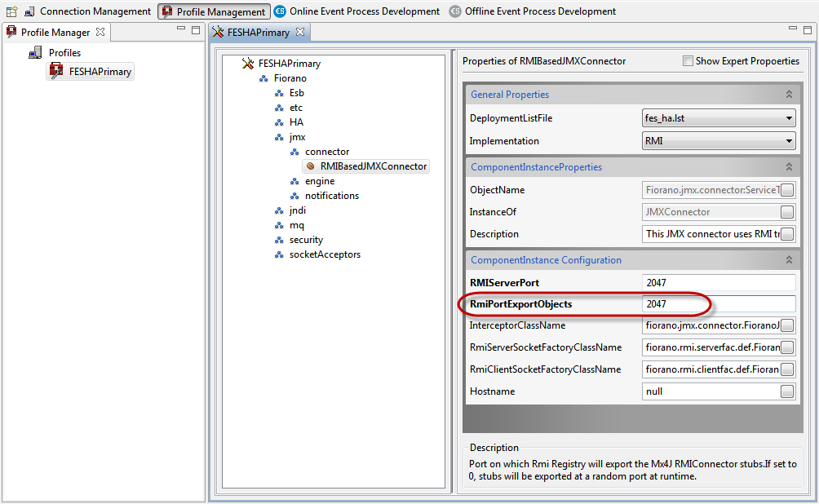The image size is (819, 504).
Task: Click the engine node icon
Action: coord(295,181)
